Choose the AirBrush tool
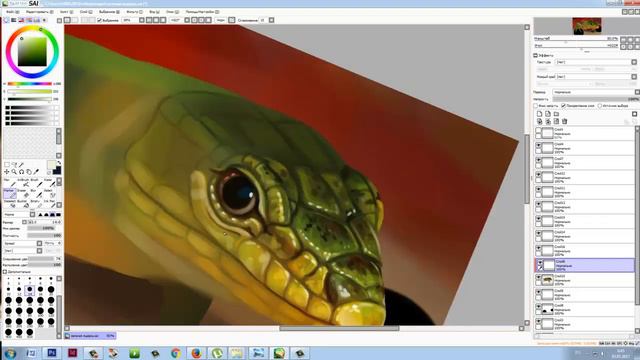 [x=22, y=183]
